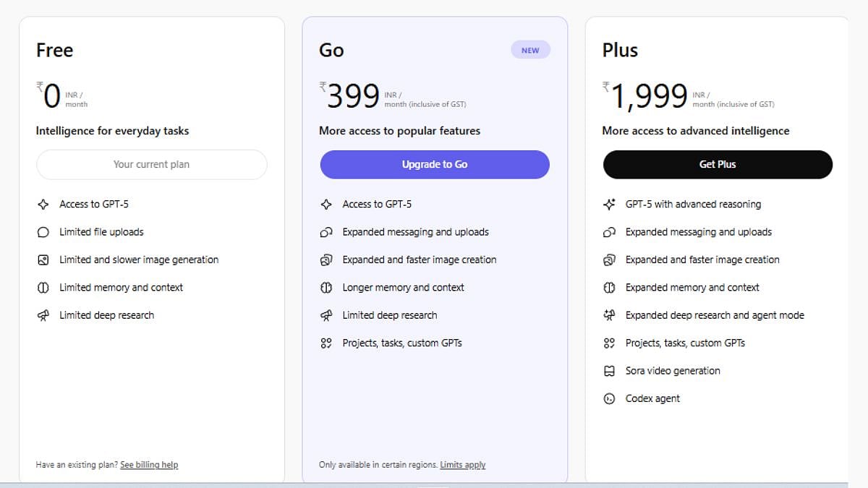Viewport: 868px width, 488px height.
Task: Click the Go plan Projects, tasks, custom GPTs icon
Action: (326, 343)
